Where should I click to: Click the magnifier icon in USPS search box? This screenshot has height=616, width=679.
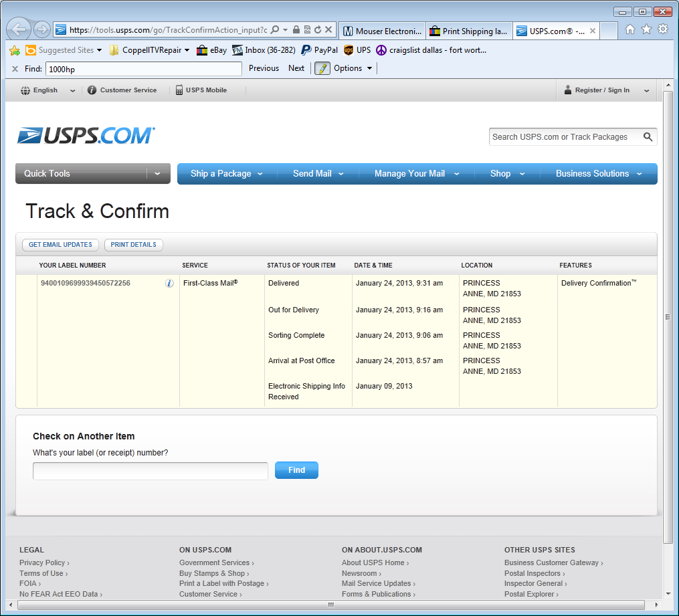tap(648, 137)
